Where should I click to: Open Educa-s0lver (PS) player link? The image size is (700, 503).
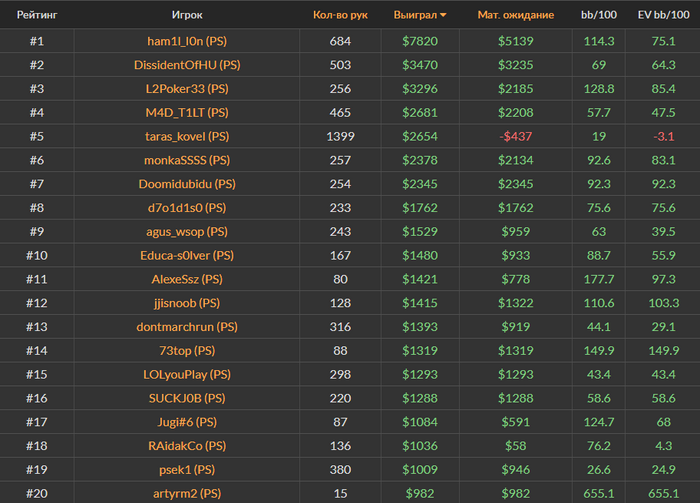(187, 255)
